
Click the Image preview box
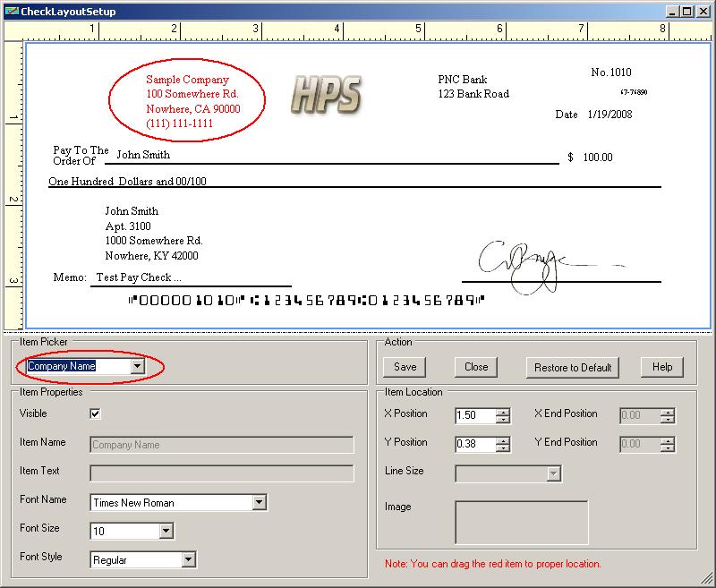(522, 523)
